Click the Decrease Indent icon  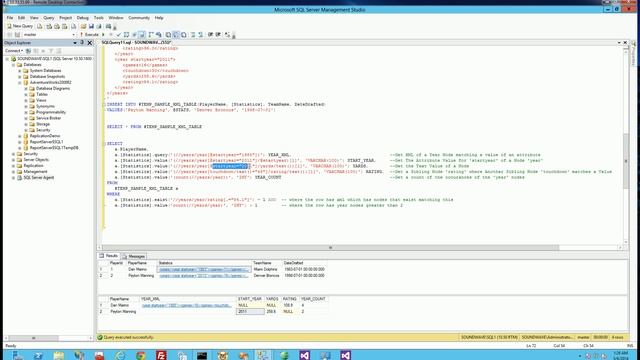tap(211, 35)
